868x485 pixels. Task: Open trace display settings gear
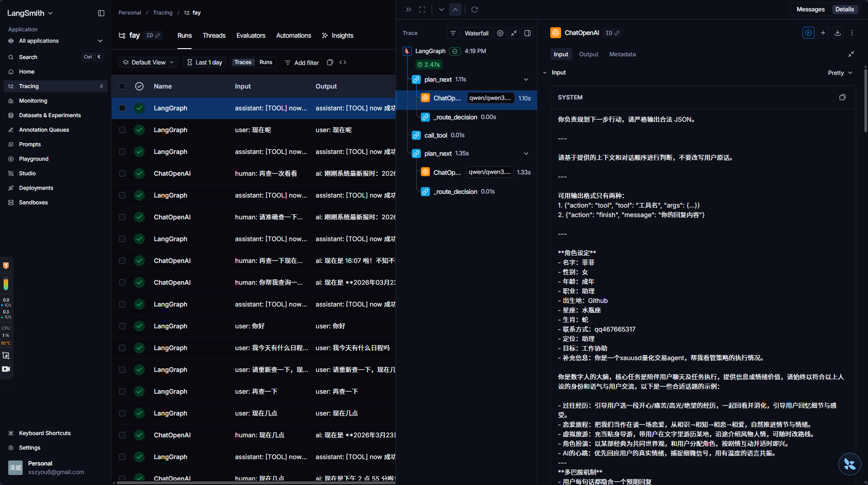coord(500,33)
